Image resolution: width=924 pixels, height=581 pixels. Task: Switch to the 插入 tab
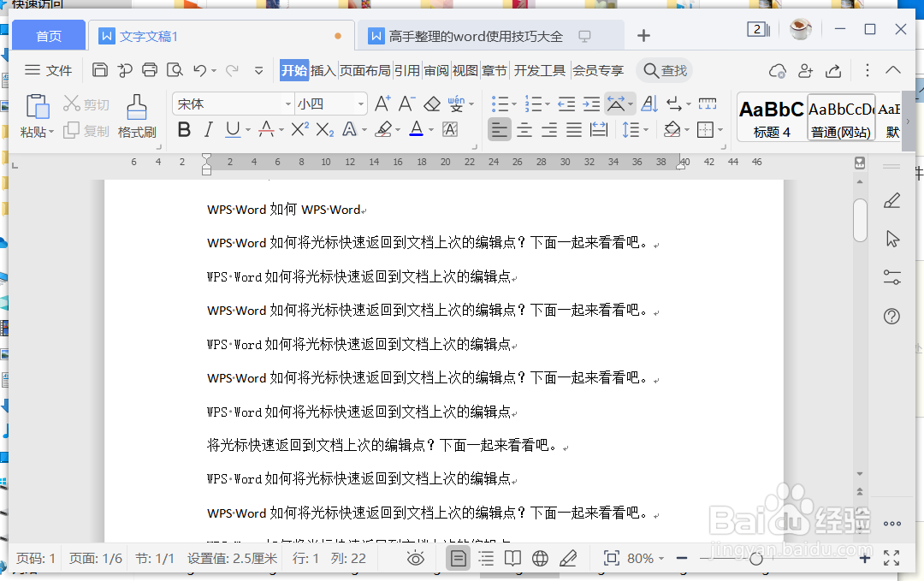(323, 71)
